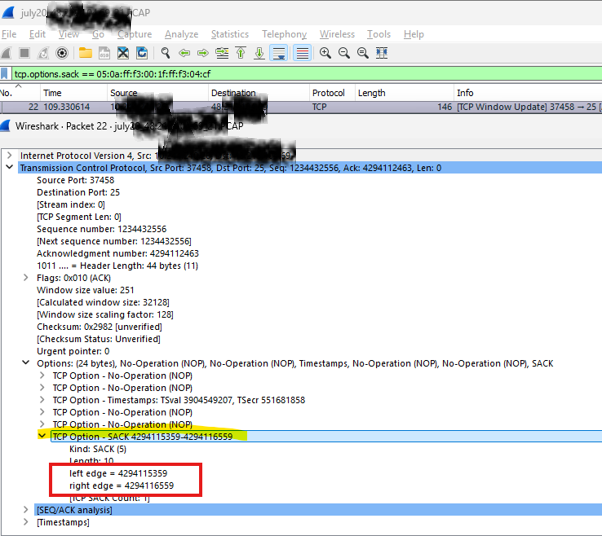Collapse the Transmission Control Protocol node
602x536 pixels.
10,167
